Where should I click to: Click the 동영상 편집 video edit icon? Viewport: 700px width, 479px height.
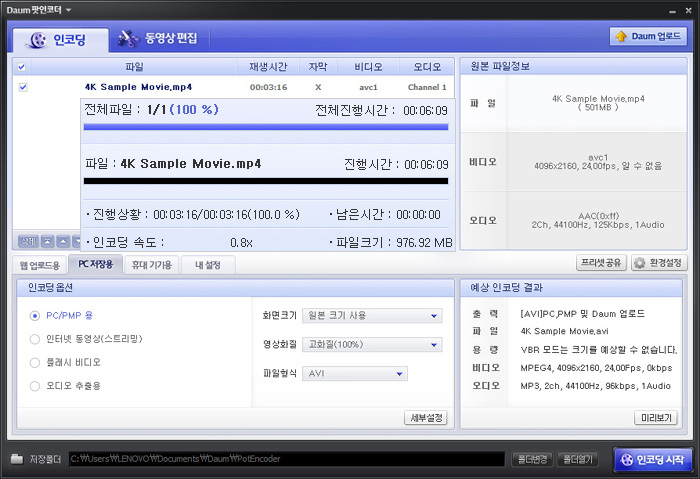(127, 39)
